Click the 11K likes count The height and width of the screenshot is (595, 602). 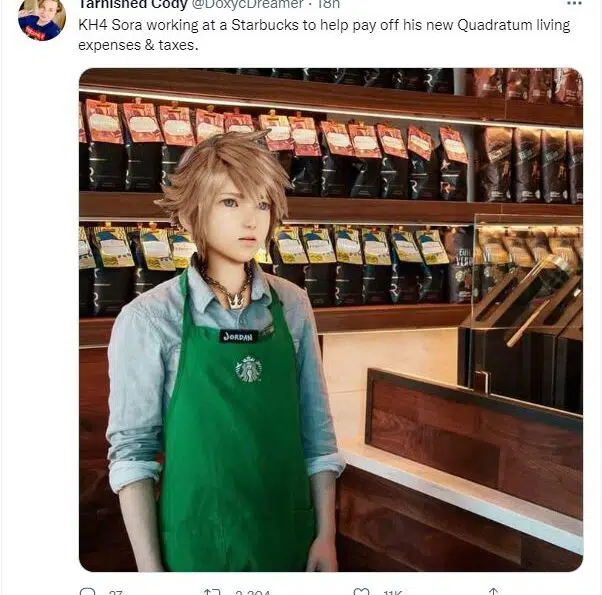pos(393,592)
